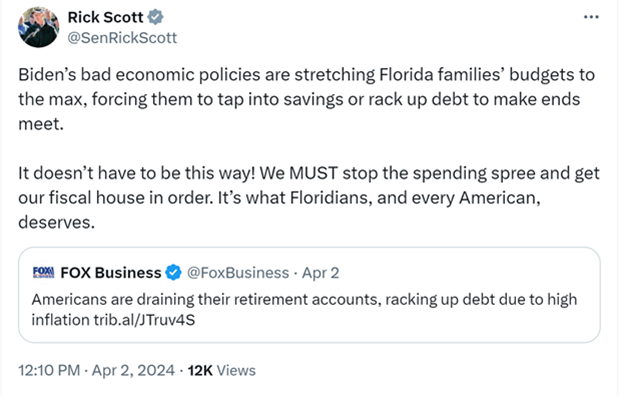The image size is (626, 396).
Task: Open the FOX Business account name
Action: point(111,273)
